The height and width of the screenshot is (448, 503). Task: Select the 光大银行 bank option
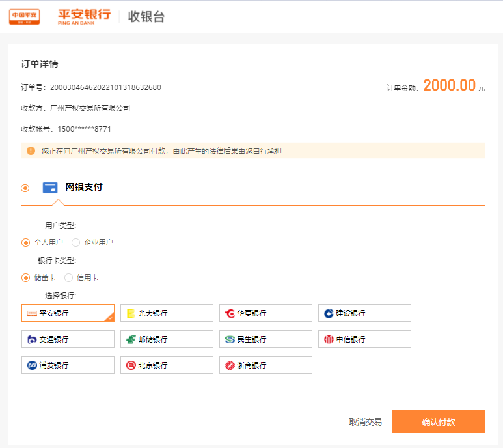point(167,313)
